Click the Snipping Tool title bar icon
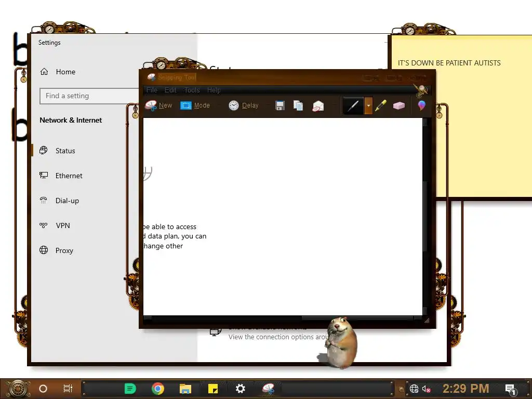Image resolution: width=532 pixels, height=399 pixels. click(151, 77)
